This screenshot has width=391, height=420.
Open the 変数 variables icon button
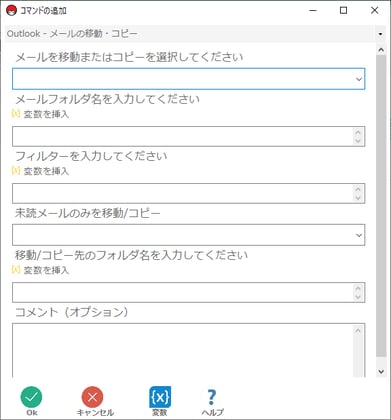160,397
